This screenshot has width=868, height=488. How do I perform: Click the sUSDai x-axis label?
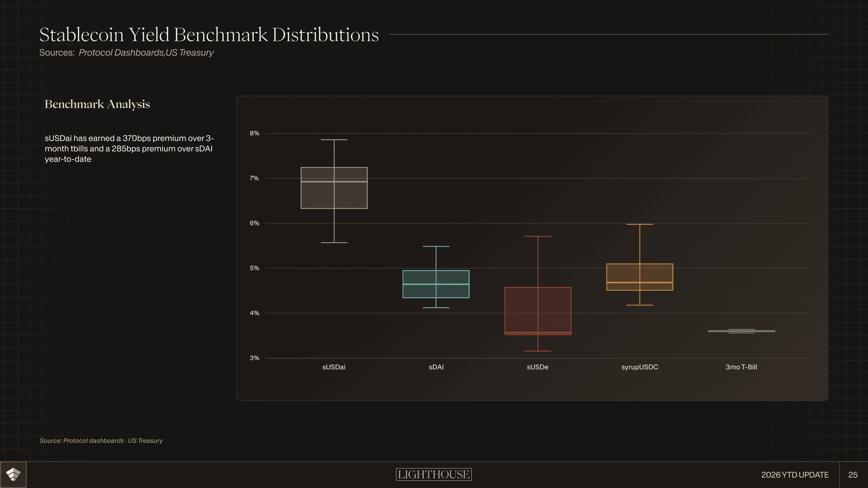[334, 367]
